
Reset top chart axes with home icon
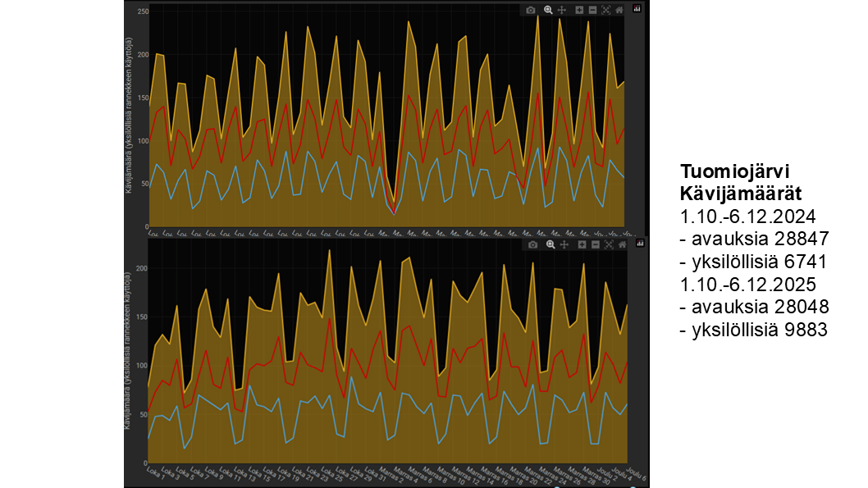(619, 10)
